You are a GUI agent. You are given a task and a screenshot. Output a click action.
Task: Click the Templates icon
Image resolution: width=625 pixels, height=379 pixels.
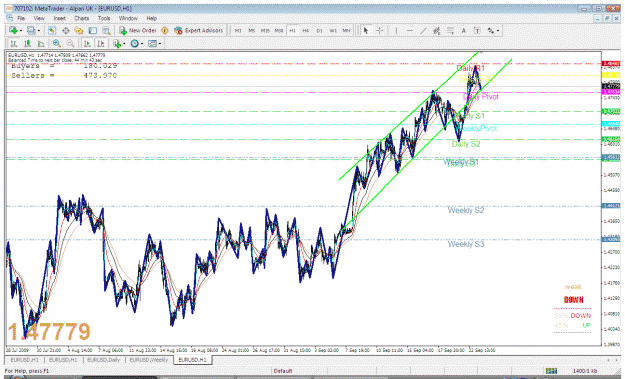coord(152,43)
